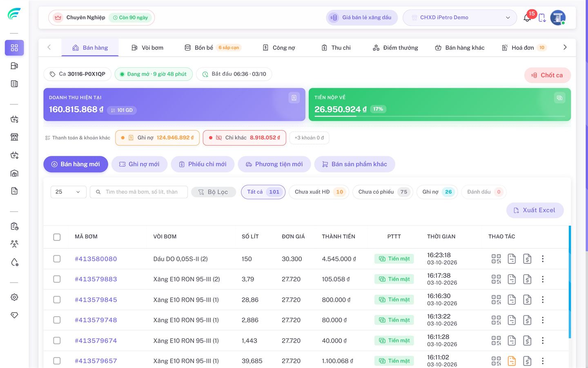Click the icon on the Tiền nộp về card
The image size is (588, 368).
[559, 98]
